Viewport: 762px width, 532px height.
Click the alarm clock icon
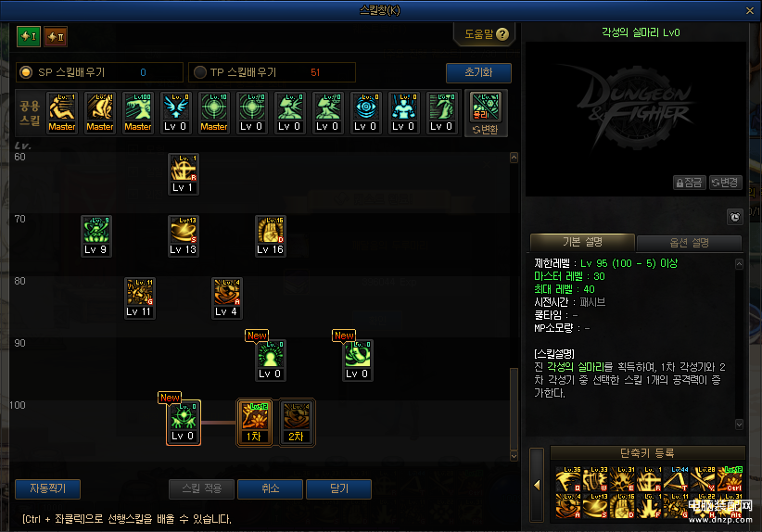click(735, 217)
